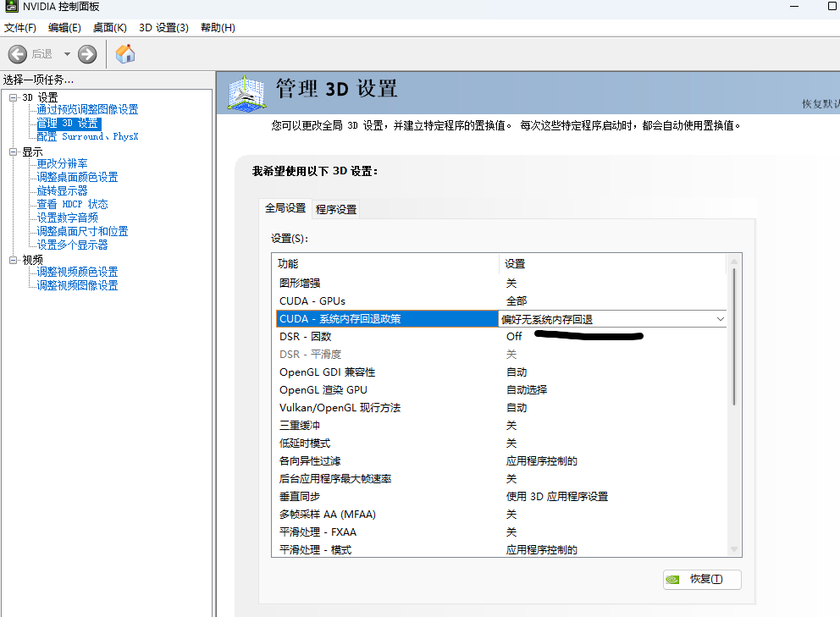Go to Home via house icon

[x=125, y=54]
